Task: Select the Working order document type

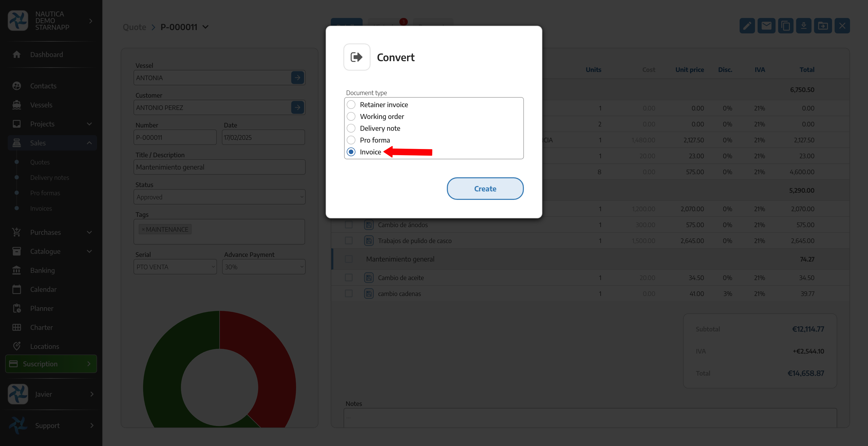Action: pos(351,116)
